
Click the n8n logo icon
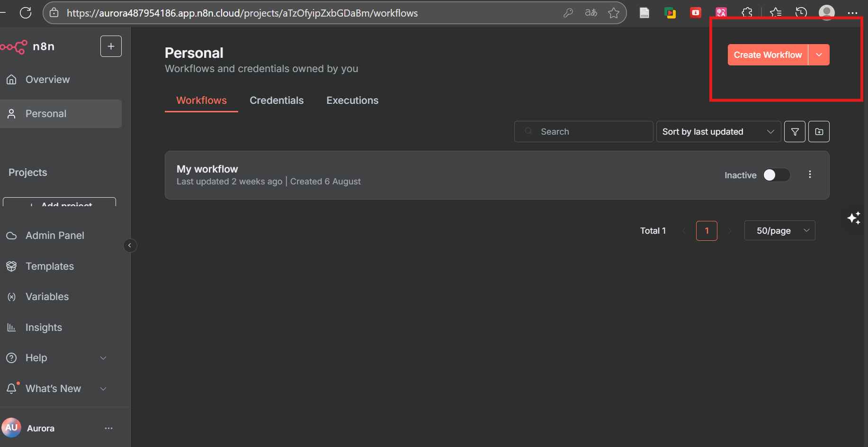click(x=14, y=46)
